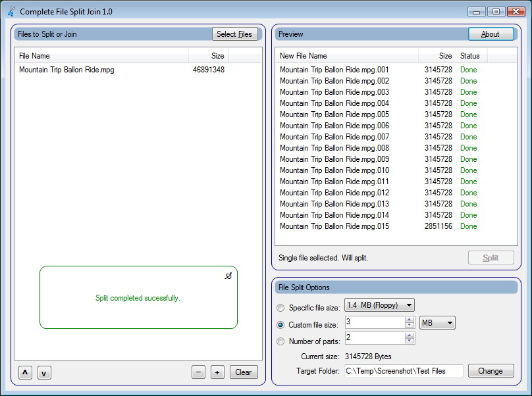Select the Number of parts radio option

(280, 341)
